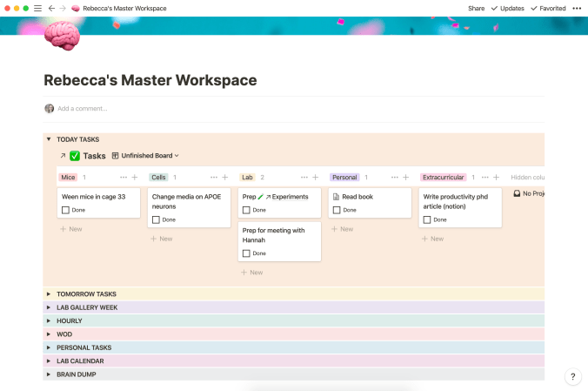Screen dimensions: 588x391
Task: Add a card via Personal column plus icon
Action: pyautogui.click(x=404, y=178)
